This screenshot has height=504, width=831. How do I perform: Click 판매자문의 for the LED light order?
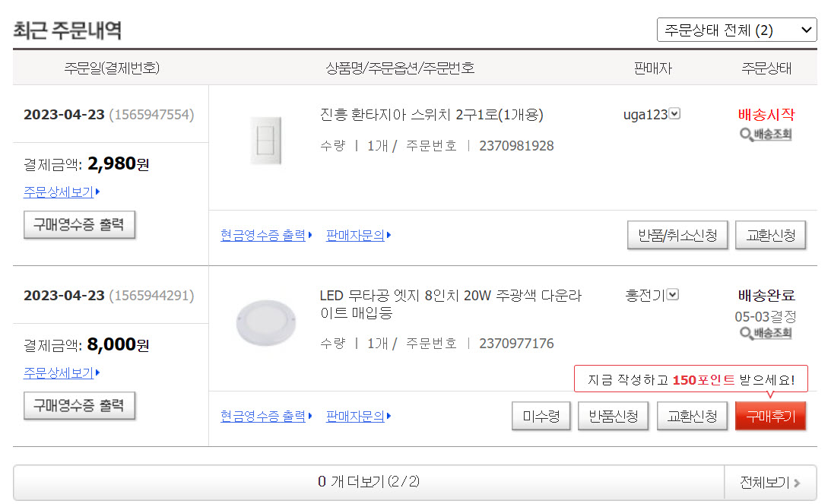tap(357, 417)
